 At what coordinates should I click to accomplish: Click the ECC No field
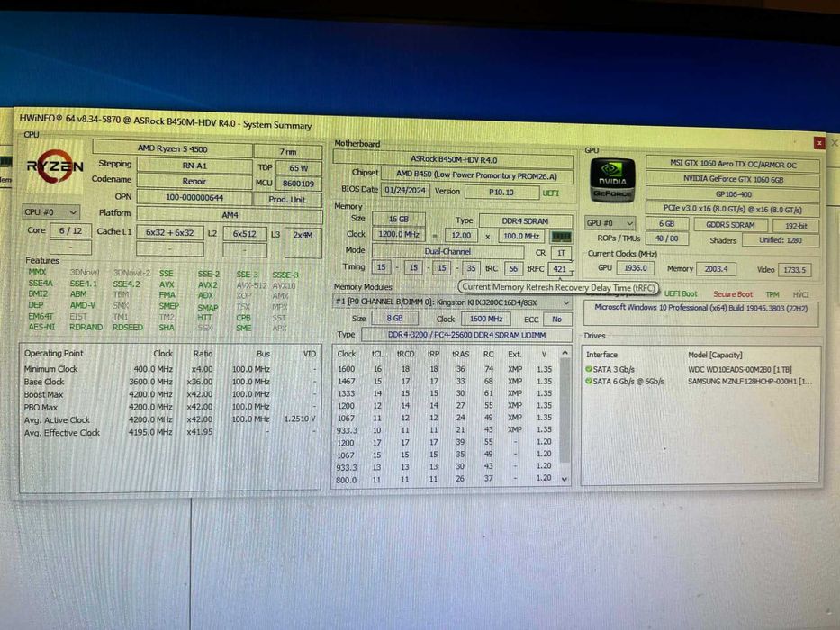pos(557,319)
